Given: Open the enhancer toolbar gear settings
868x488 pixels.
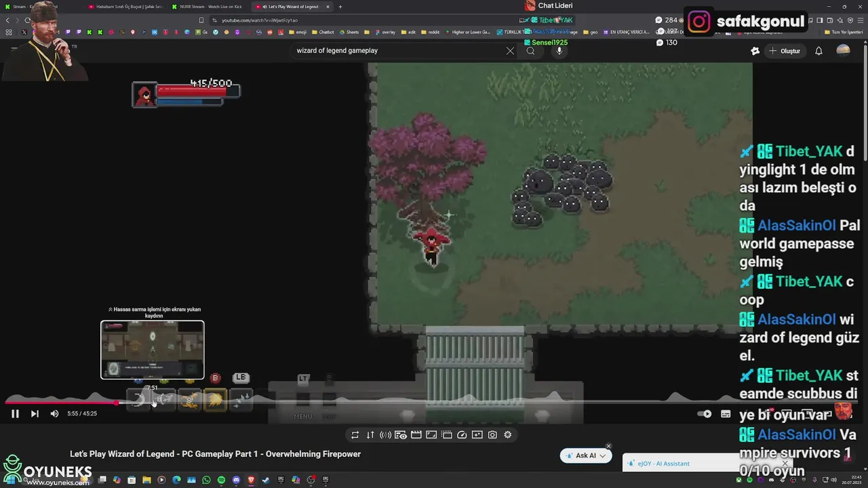Looking at the screenshot, I should tap(508, 435).
